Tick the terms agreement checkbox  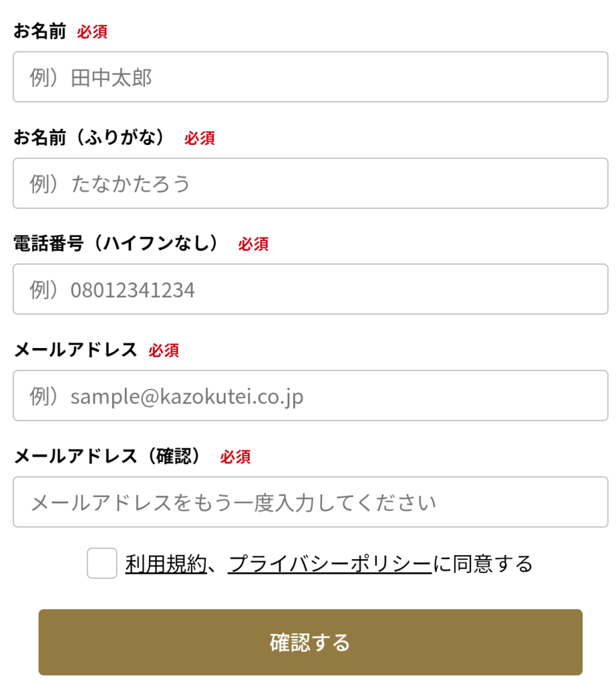click(102, 564)
